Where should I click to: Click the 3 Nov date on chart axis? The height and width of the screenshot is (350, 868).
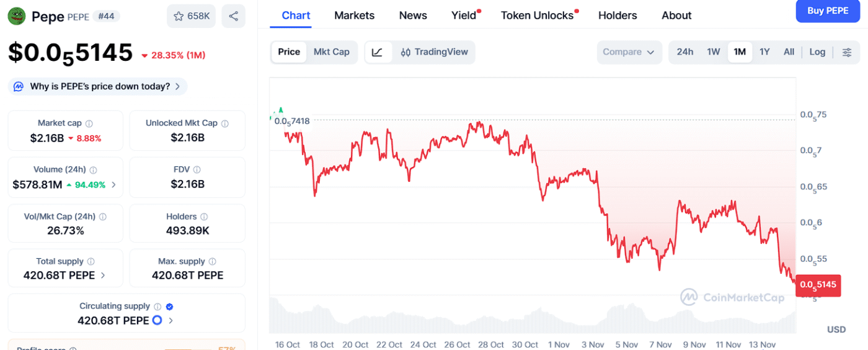(x=593, y=344)
